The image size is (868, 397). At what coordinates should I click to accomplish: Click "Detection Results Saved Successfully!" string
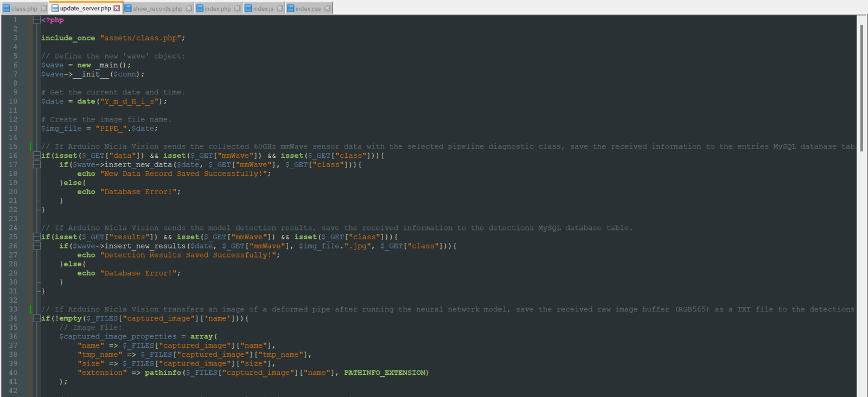coord(188,255)
